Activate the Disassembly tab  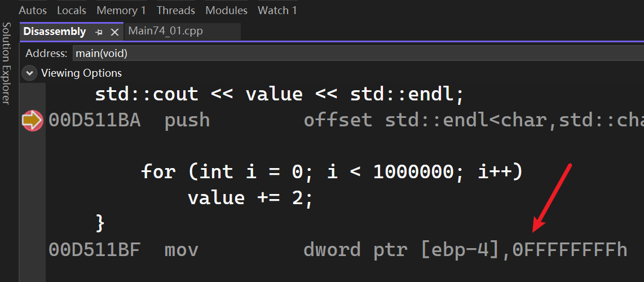(54, 32)
